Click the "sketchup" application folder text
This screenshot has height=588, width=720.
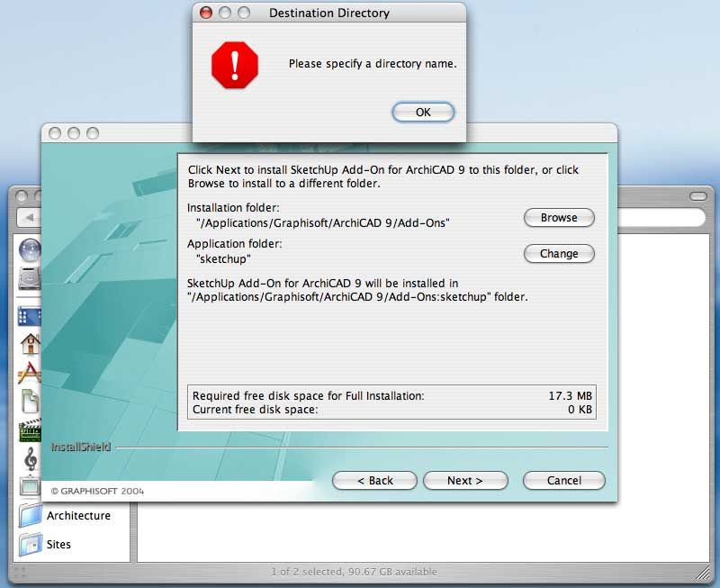pos(223,259)
